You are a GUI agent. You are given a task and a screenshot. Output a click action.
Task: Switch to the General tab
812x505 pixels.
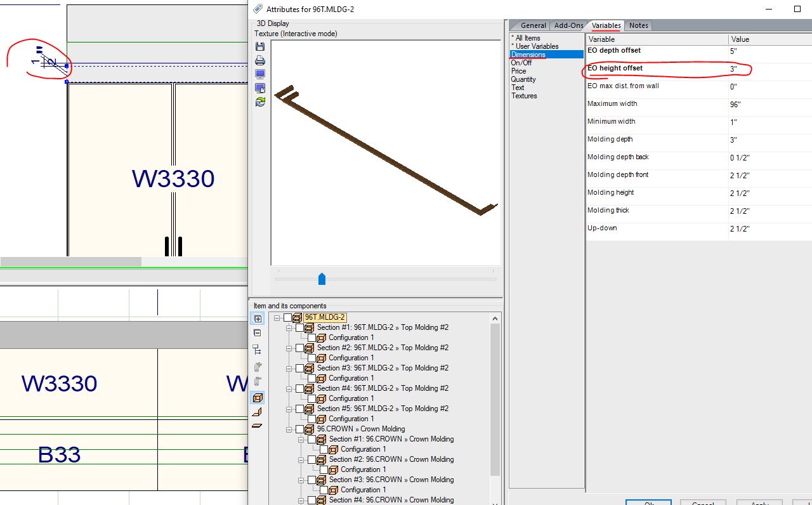(x=533, y=25)
